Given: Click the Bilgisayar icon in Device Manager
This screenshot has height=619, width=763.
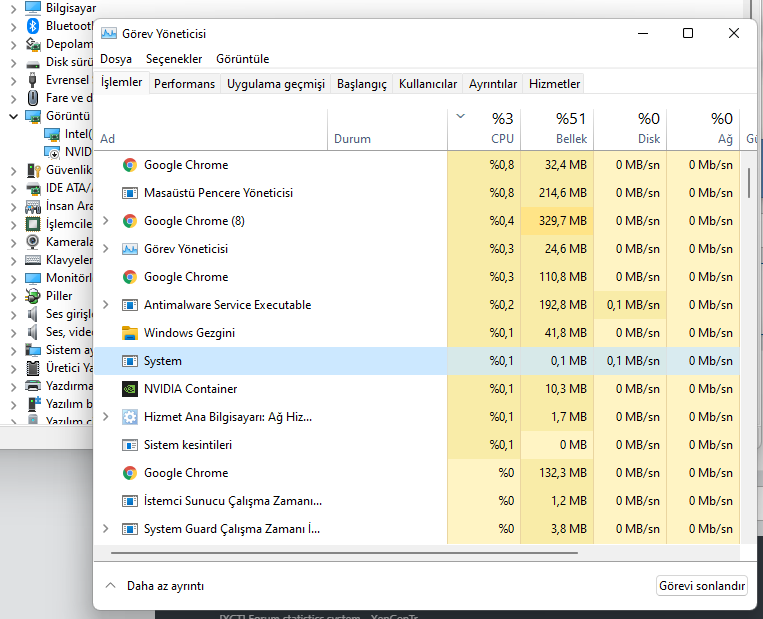Looking at the screenshot, I should pyautogui.click(x=33, y=8).
